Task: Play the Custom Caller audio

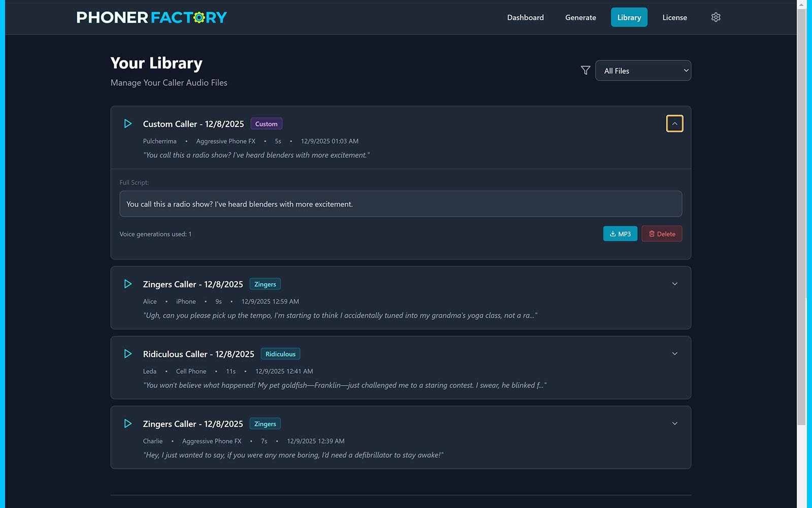Action: pyautogui.click(x=128, y=124)
